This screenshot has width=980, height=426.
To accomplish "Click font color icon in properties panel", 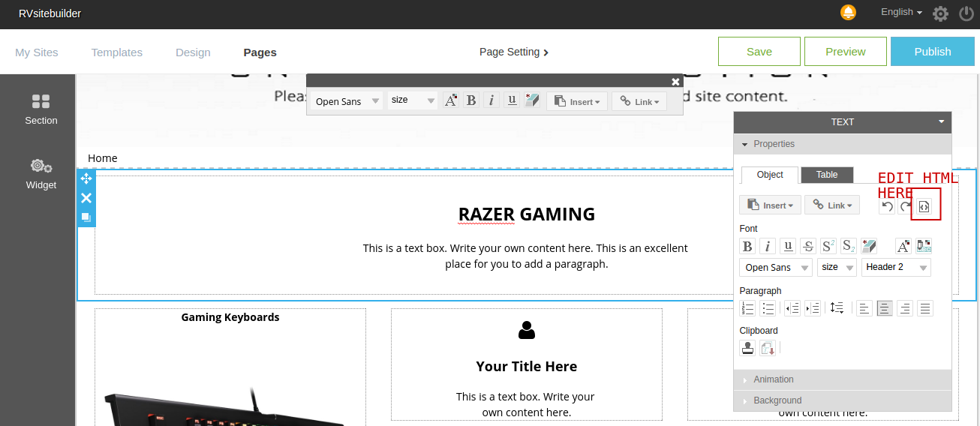I will (903, 246).
